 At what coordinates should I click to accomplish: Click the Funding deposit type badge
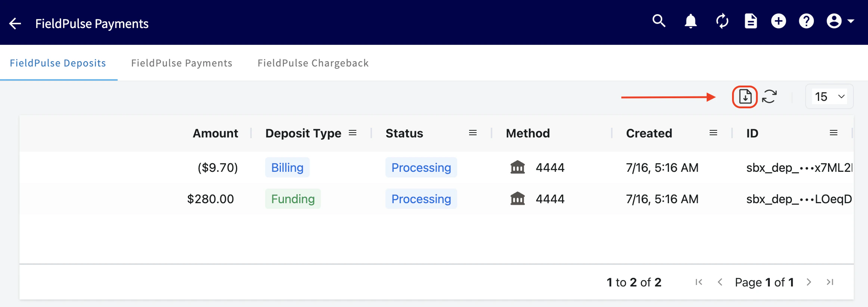click(293, 199)
